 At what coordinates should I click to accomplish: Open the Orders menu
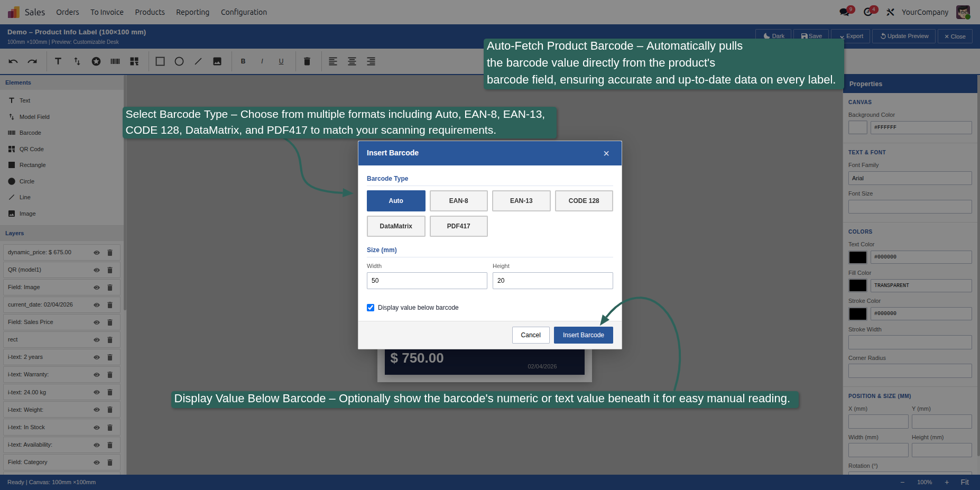coord(68,12)
